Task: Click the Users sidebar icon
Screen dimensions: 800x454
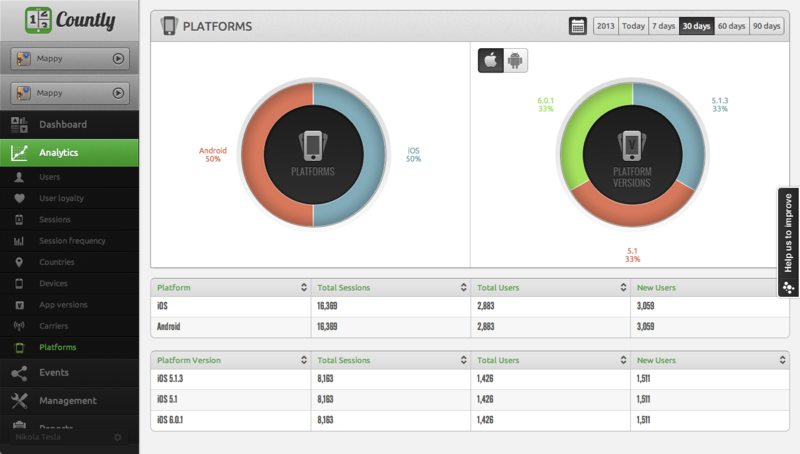Action: click(18, 177)
